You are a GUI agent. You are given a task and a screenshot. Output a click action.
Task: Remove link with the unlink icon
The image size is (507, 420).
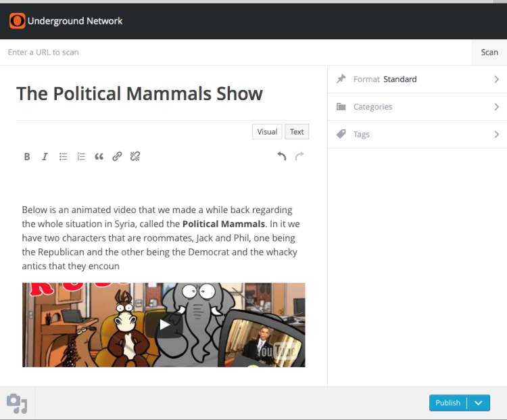coord(135,157)
